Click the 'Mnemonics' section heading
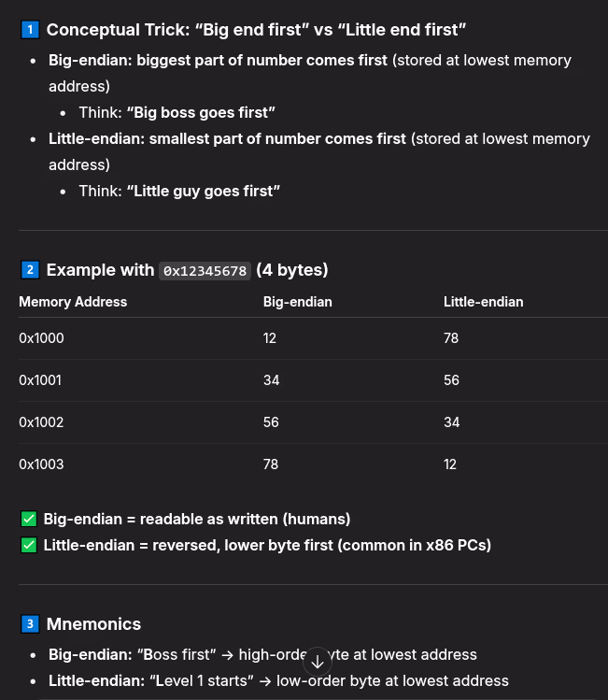Image resolution: width=608 pixels, height=700 pixels. tap(93, 623)
